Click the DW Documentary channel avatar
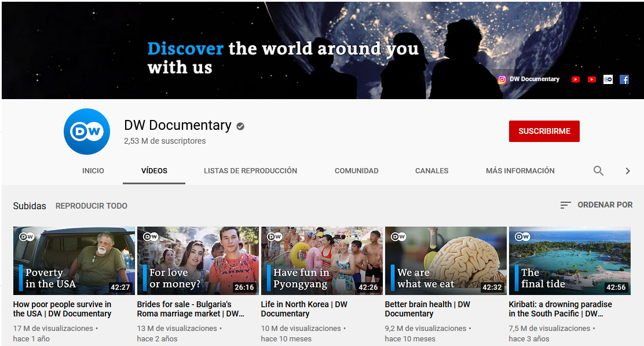 point(87,132)
